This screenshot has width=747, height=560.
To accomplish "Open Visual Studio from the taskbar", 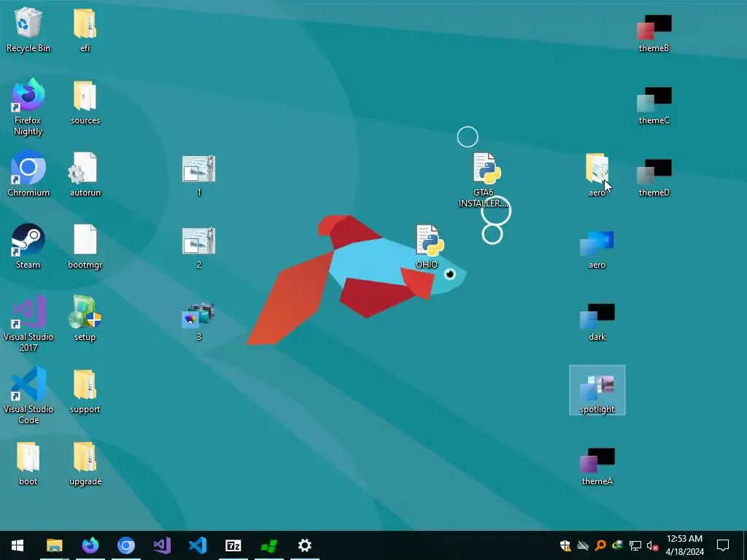I will [161, 545].
